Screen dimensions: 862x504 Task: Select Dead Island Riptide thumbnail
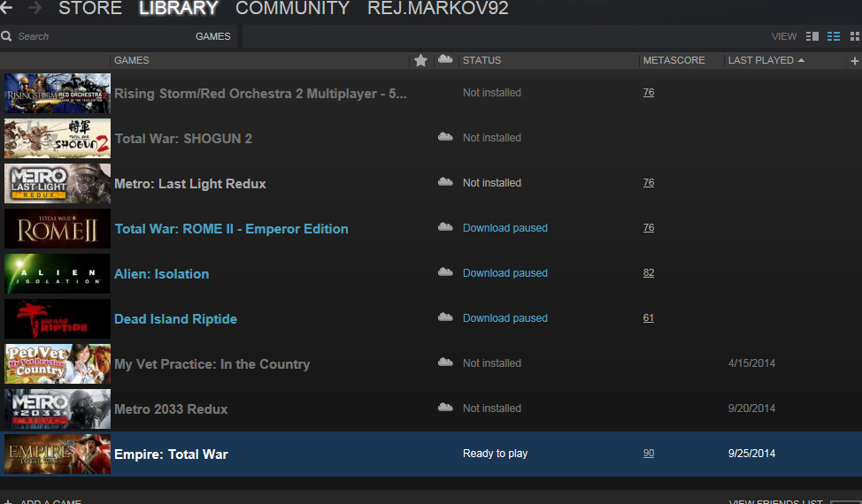58,318
